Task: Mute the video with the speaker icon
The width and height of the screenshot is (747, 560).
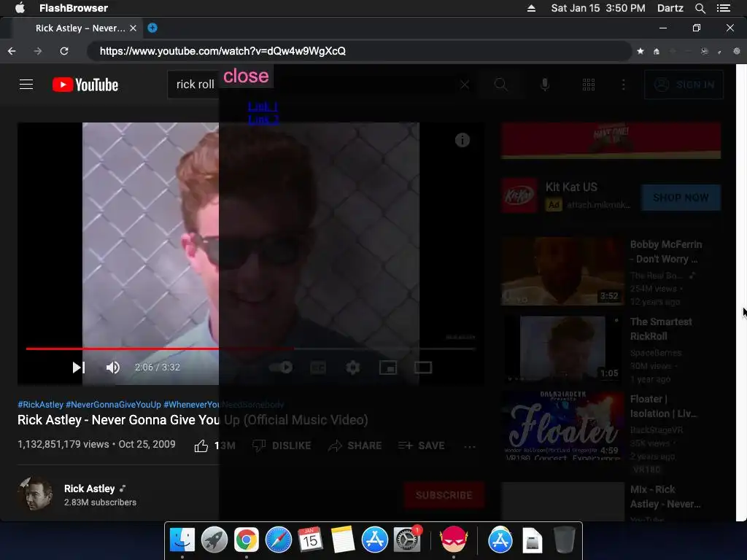Action: [113, 367]
